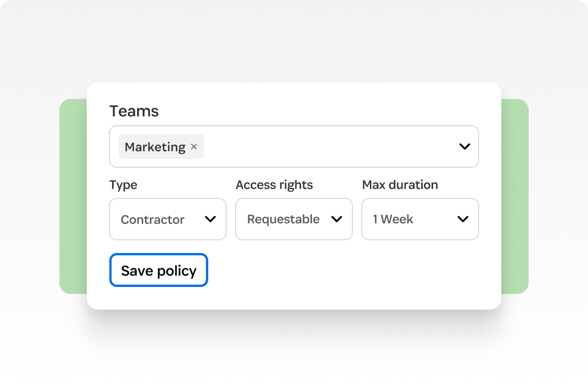The height and width of the screenshot is (392, 588).
Task: Click the down arrow on the Access rights control
Action: click(337, 219)
